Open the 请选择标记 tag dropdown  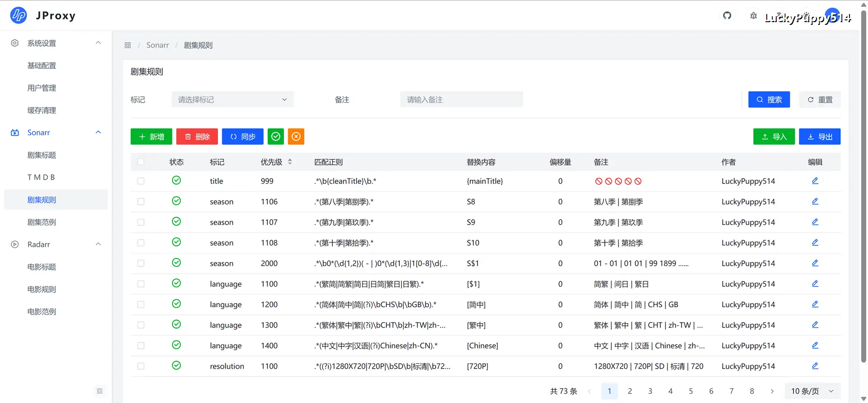pos(232,99)
